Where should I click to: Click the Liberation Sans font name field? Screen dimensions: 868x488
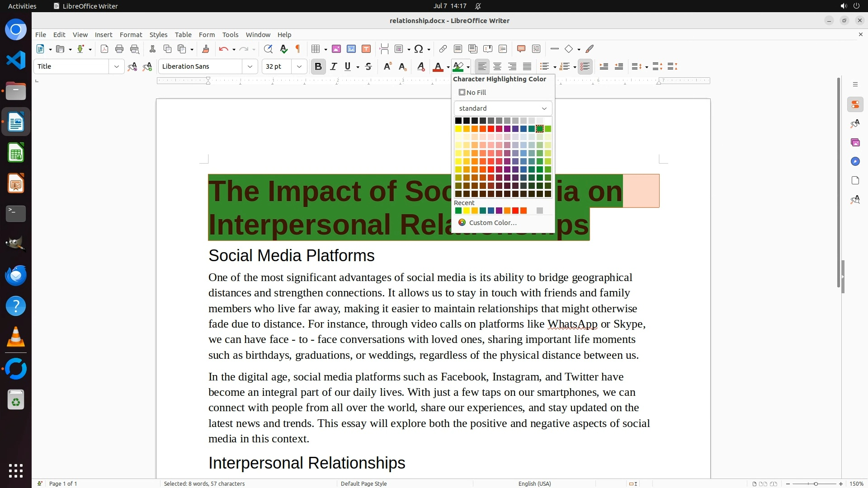point(200,66)
